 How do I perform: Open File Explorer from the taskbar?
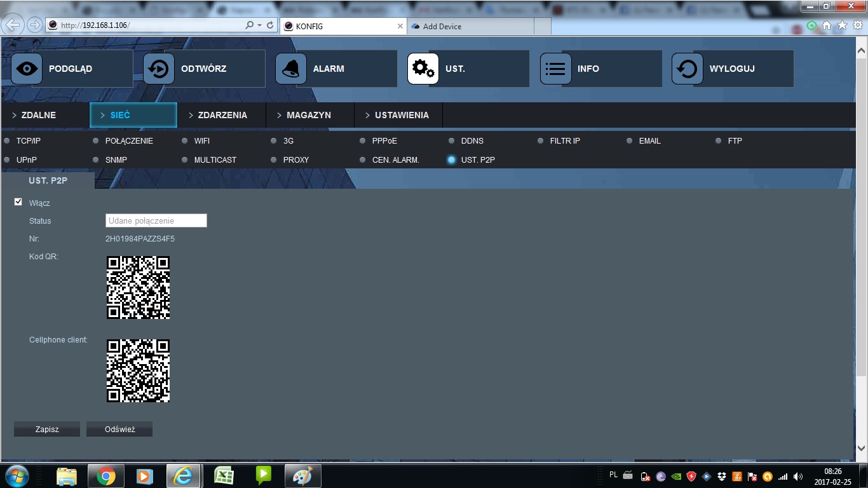67,476
